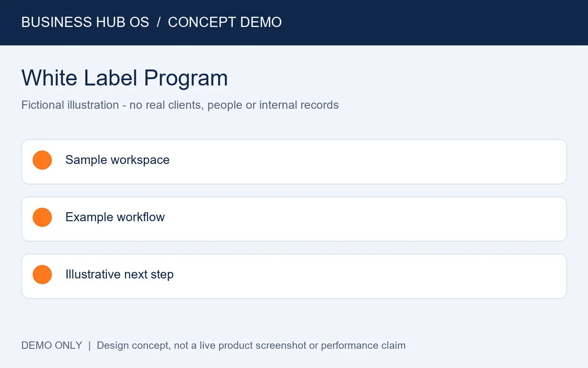588x368 pixels.
Task: Choose the Example workflow text label
Action: click(x=115, y=217)
